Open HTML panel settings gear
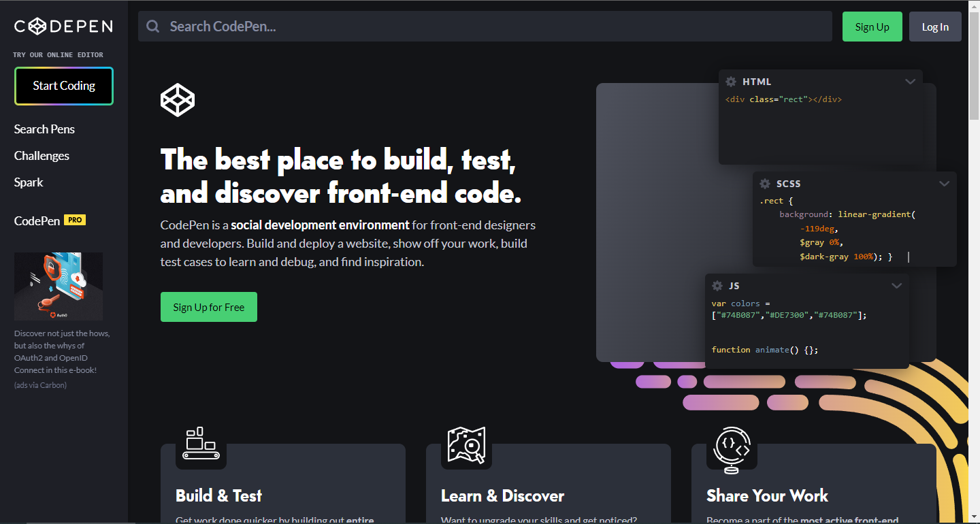 coord(731,82)
